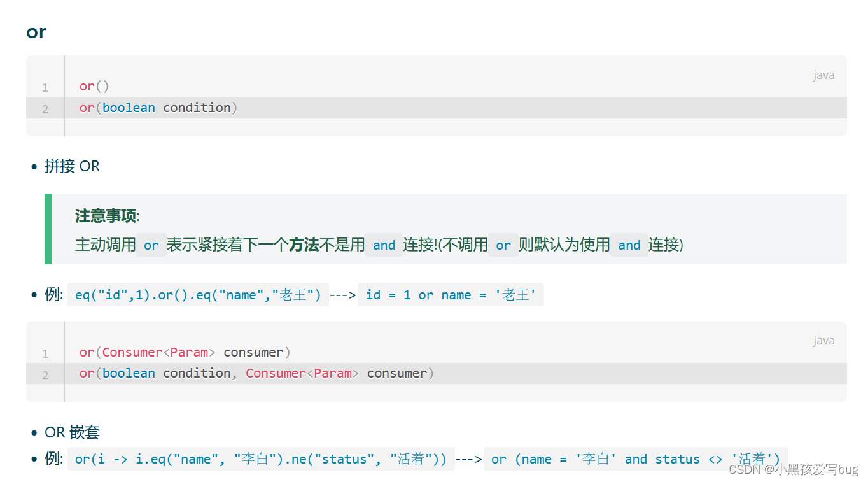Click the first inline "or" code in note
The image size is (868, 482).
pos(151,245)
